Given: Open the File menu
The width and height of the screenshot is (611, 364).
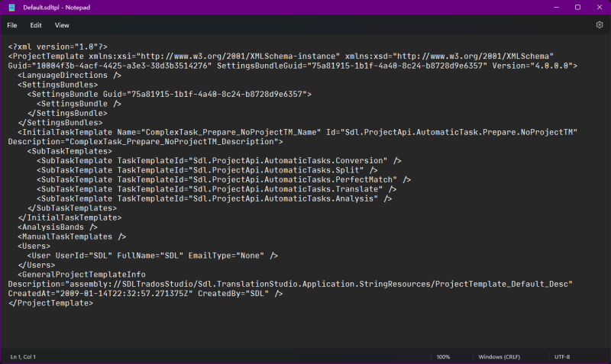Looking at the screenshot, I should (x=12, y=25).
